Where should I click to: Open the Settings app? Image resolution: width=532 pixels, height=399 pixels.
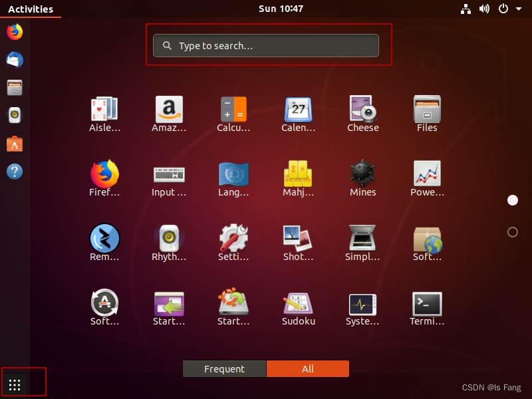[233, 243]
